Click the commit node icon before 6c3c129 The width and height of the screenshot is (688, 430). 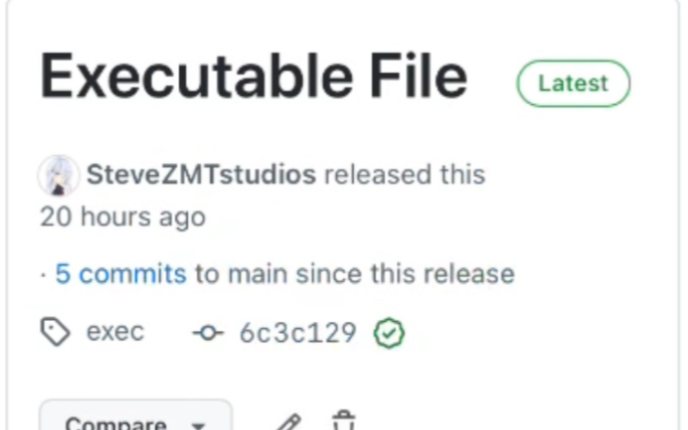[x=208, y=333]
